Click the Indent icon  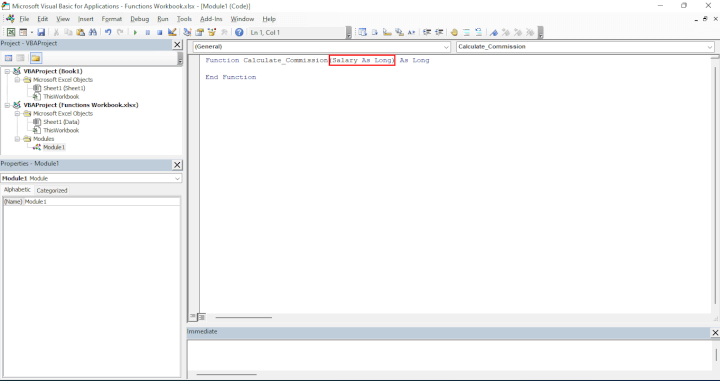427,32
